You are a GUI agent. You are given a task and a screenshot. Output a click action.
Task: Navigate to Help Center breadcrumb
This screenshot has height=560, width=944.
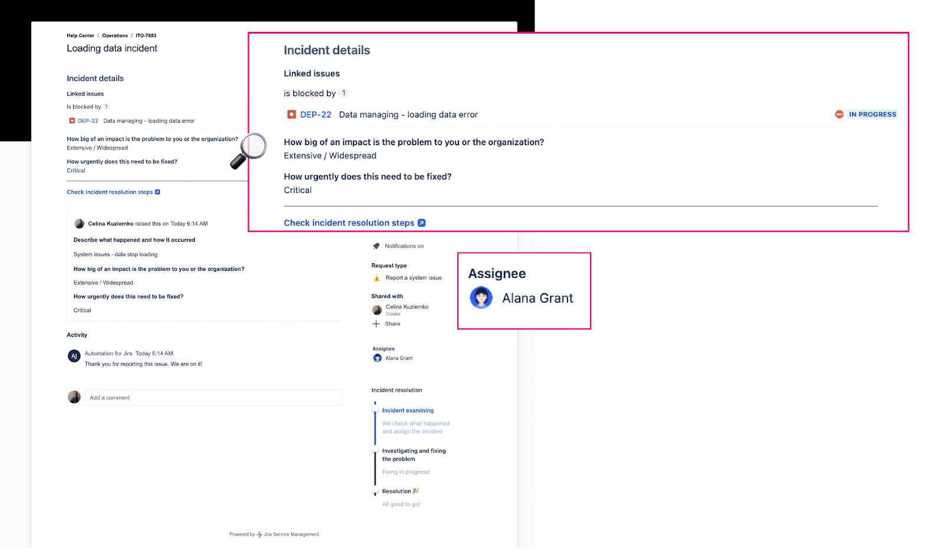click(80, 35)
